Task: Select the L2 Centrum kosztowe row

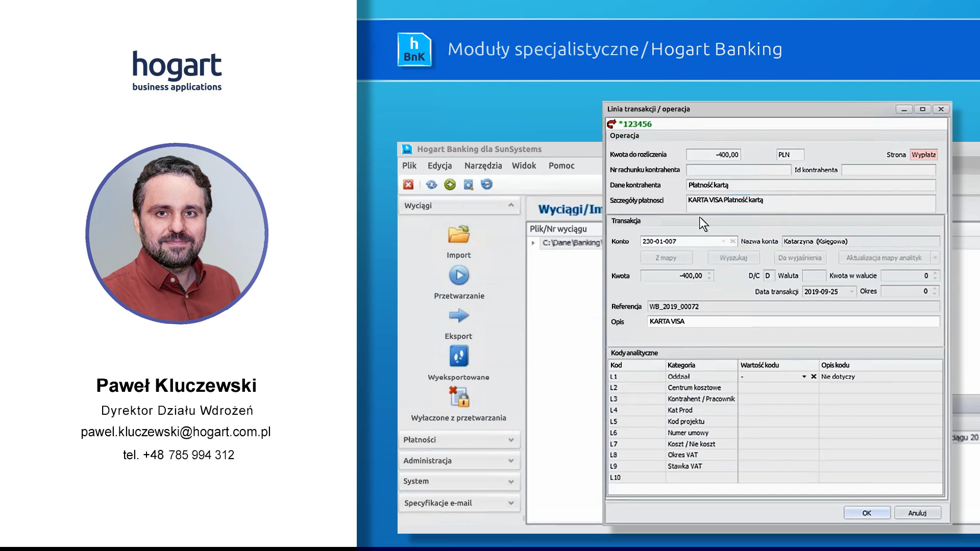Action: coord(775,388)
